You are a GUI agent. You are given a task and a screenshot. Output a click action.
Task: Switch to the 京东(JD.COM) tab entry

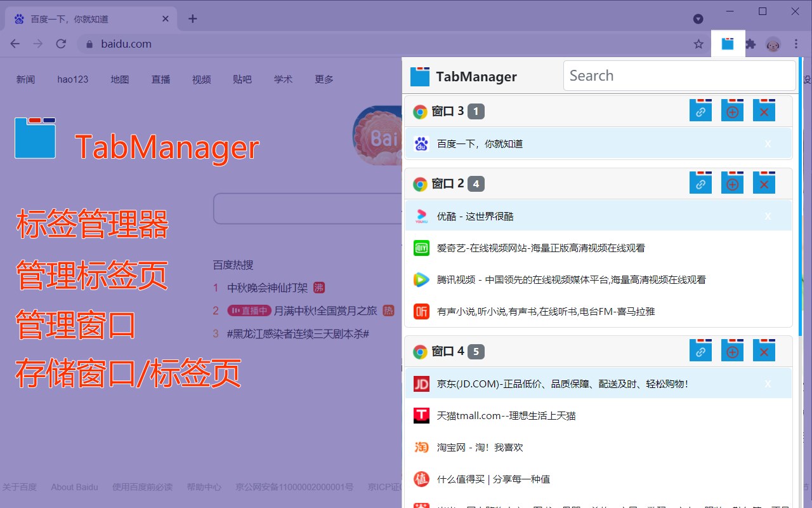coord(598,384)
